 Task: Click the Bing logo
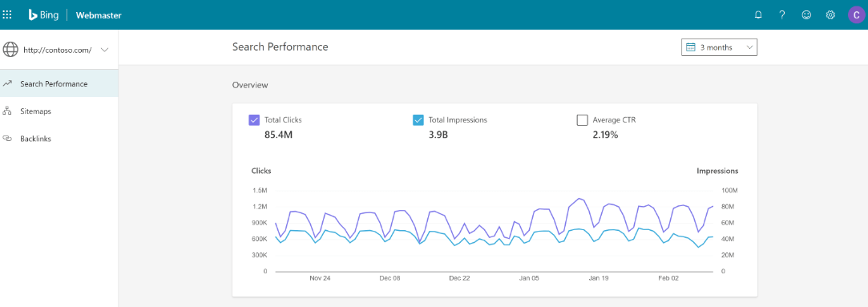click(x=44, y=15)
